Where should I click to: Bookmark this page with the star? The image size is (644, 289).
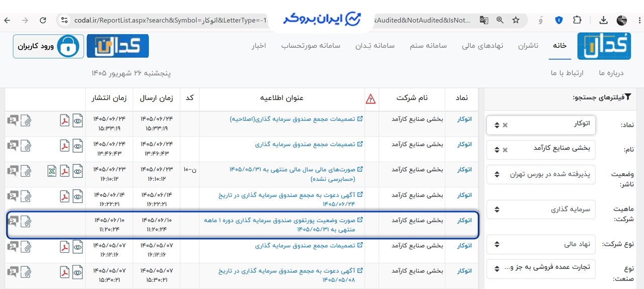pos(516,20)
